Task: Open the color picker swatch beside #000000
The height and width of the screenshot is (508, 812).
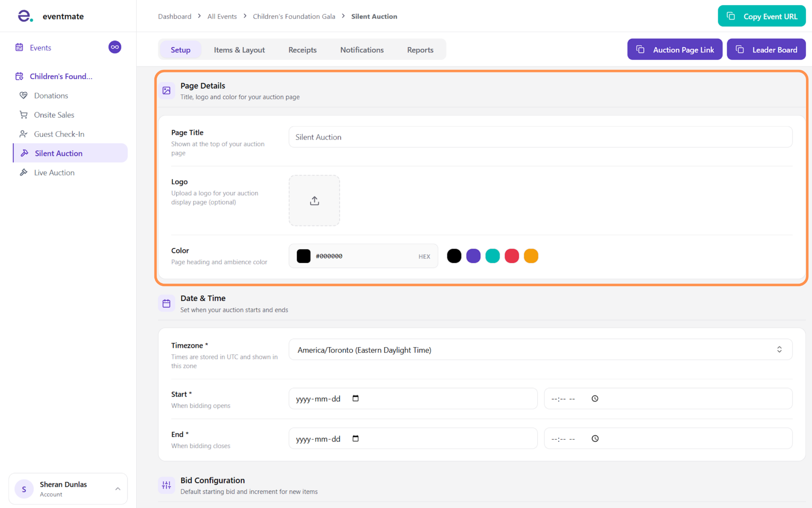Action: pyautogui.click(x=304, y=256)
